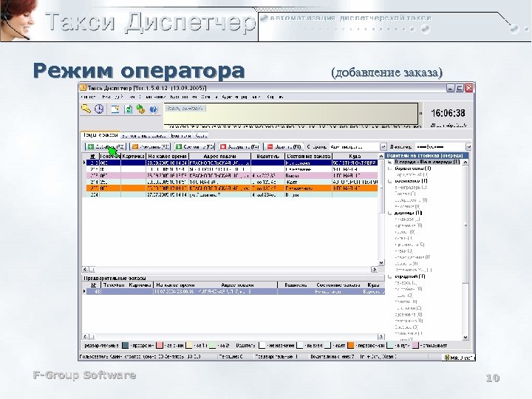Screen dimensions: 532x399
Task: Click the clock toolbar icon
Action: tap(99, 109)
